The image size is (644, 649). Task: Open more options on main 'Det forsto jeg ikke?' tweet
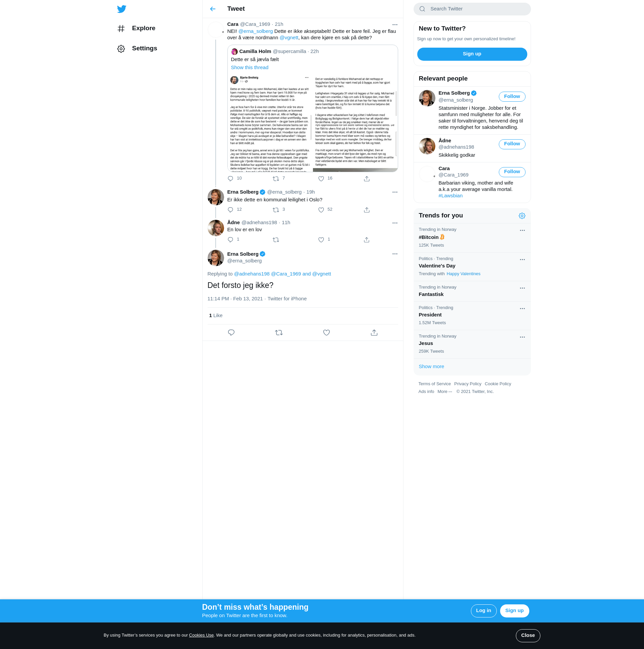(394, 254)
